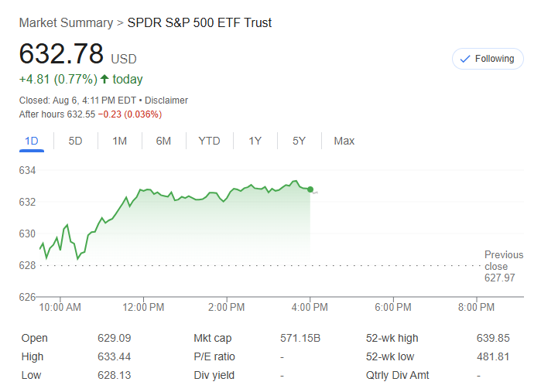Show the 6M chart range

[x=163, y=141]
